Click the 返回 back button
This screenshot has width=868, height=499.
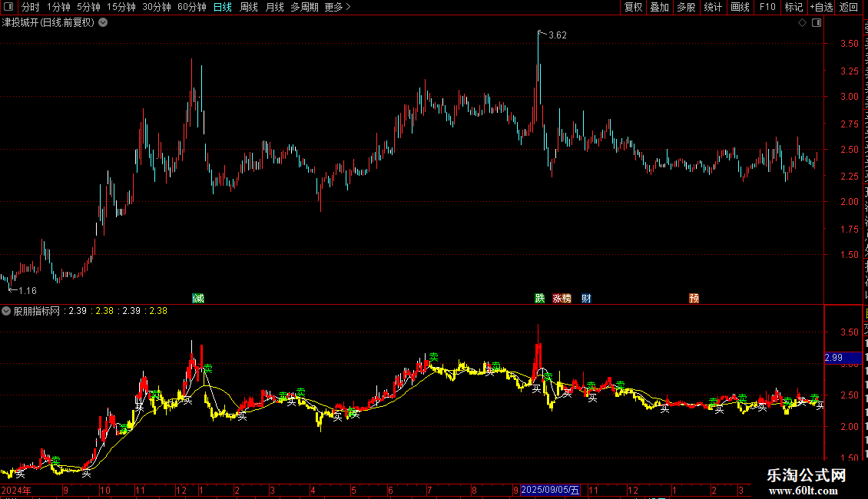click(x=849, y=7)
